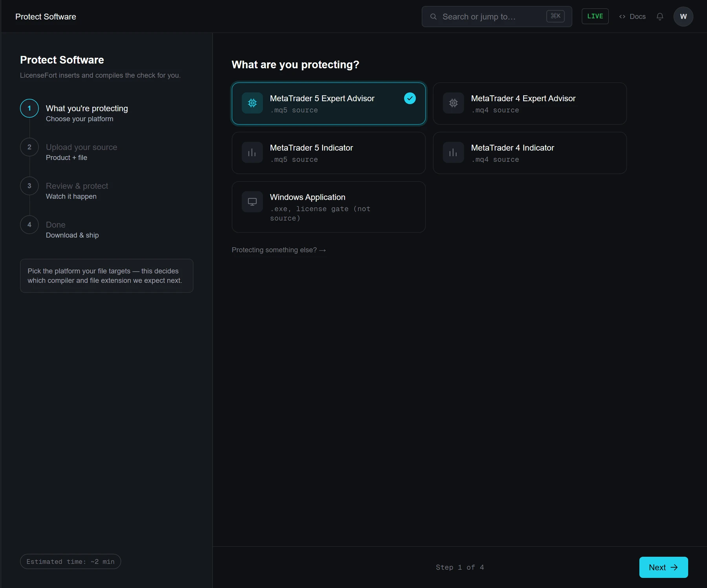Go to 'Review & protect' step
This screenshot has width=707, height=588.
(x=77, y=186)
